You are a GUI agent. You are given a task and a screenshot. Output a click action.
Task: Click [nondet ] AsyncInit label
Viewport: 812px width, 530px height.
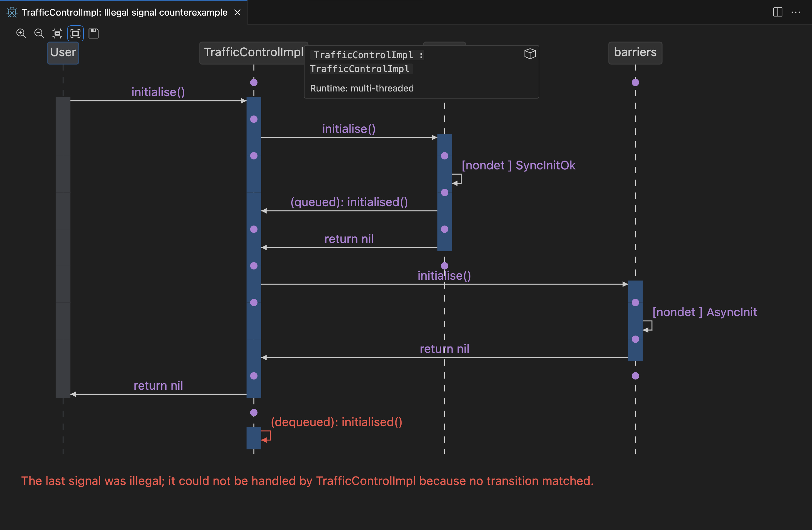pos(705,312)
